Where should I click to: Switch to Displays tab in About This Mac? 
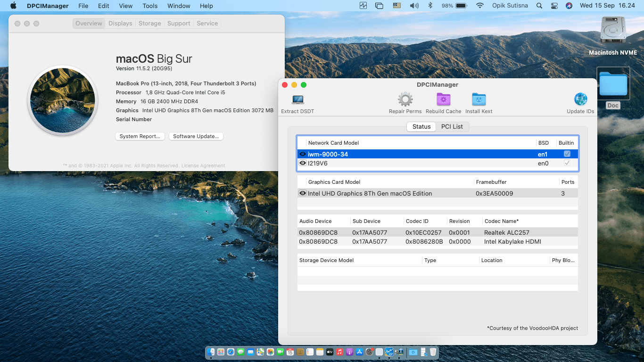[120, 23]
